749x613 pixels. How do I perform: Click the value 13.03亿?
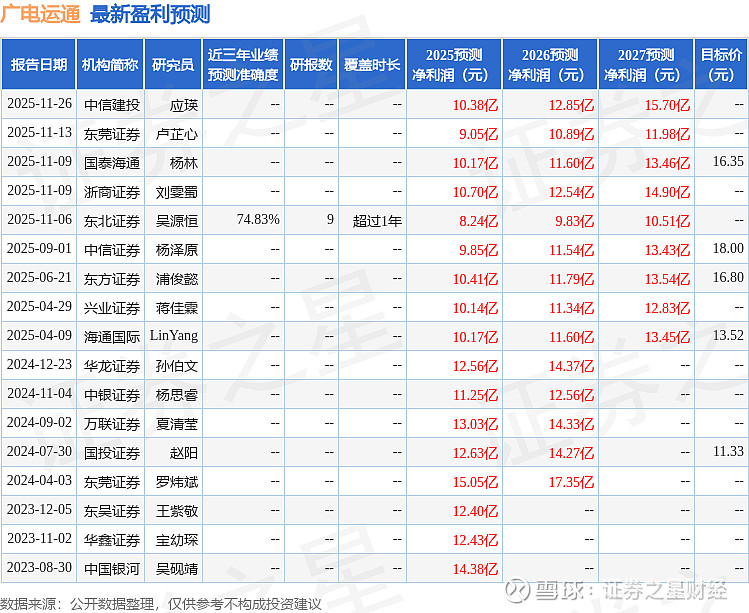click(x=475, y=424)
